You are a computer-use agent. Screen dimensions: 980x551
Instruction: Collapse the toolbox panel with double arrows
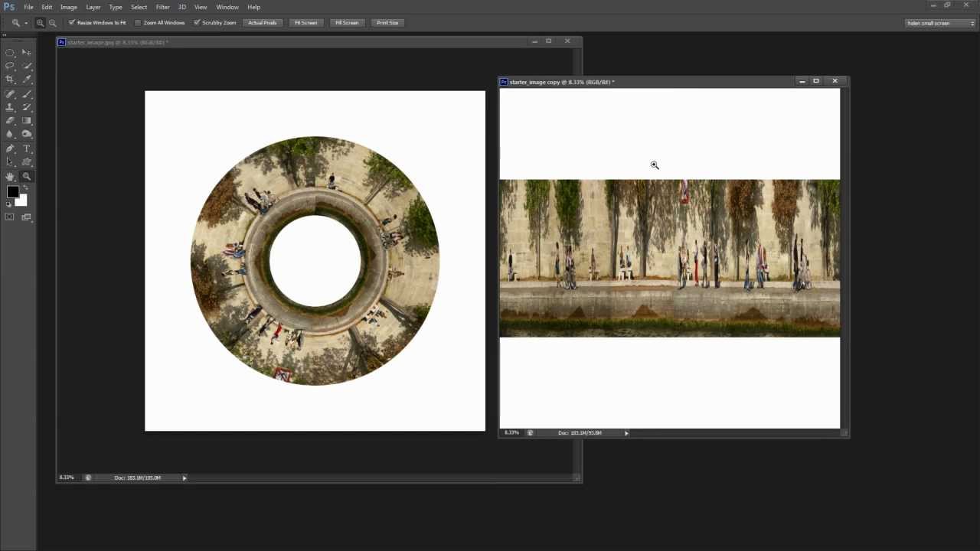click(x=5, y=35)
